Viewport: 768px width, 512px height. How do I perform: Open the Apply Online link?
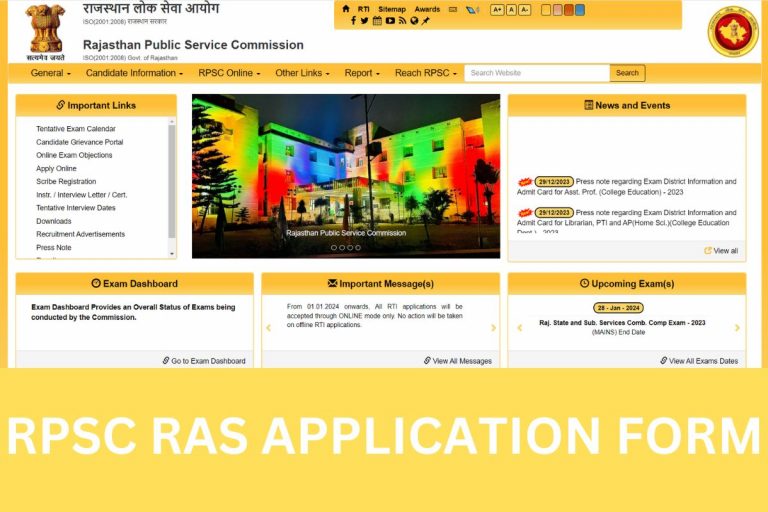coord(56,169)
